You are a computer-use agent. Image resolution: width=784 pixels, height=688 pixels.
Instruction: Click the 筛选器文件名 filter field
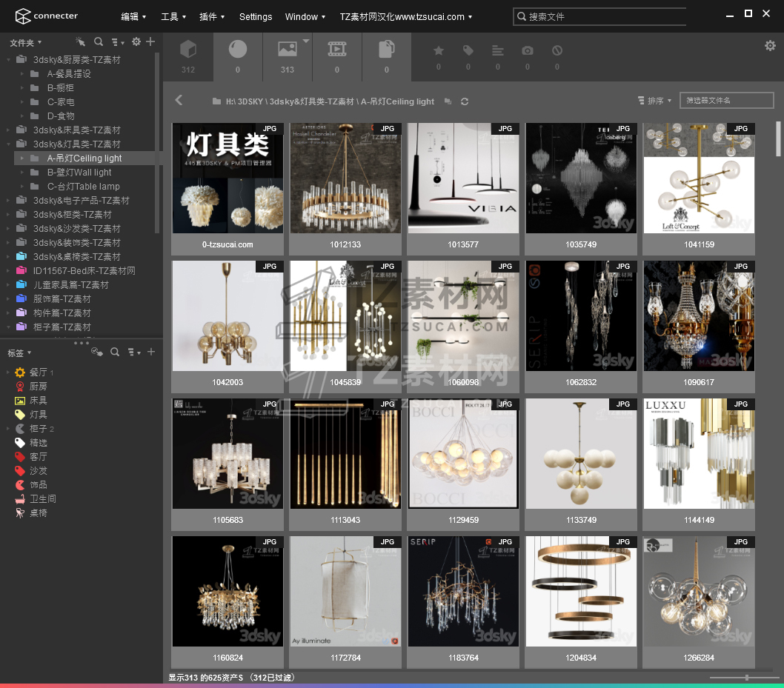726,101
